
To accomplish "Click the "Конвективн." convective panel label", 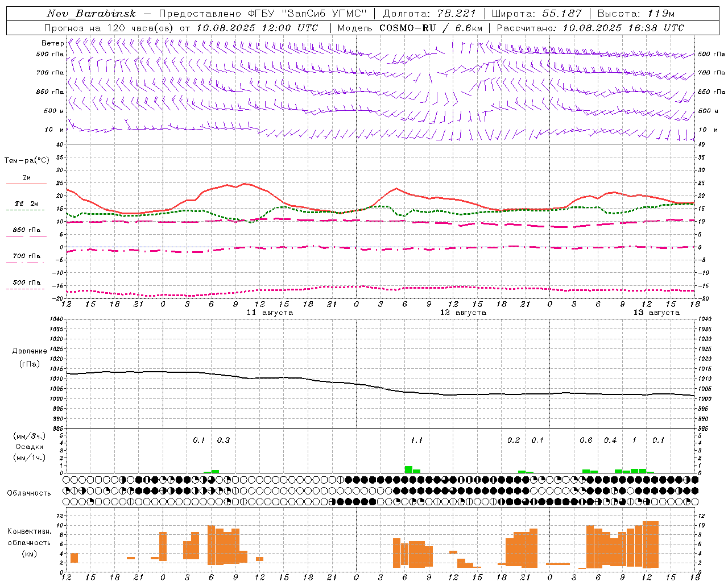I will pyautogui.click(x=30, y=531).
